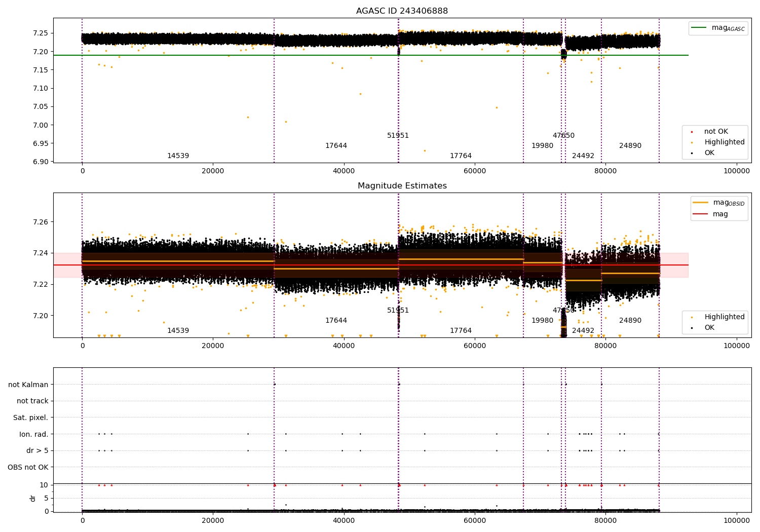Select the "not track" row label
This screenshot has height=532, width=760.
pyautogui.click(x=32, y=401)
